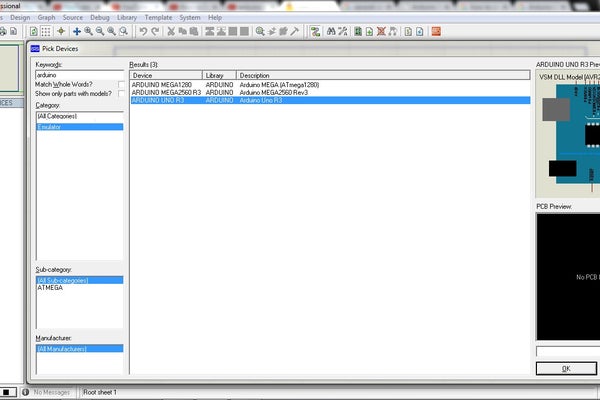Select ATMEGA sub-category

click(x=80, y=288)
